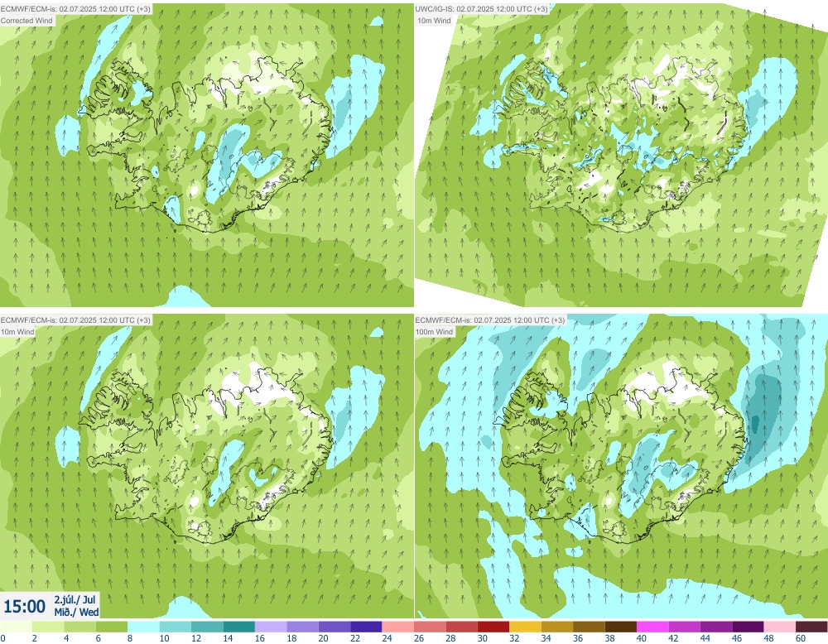Click the 'Mið./ Wed' weekday text

pyautogui.click(x=76, y=613)
